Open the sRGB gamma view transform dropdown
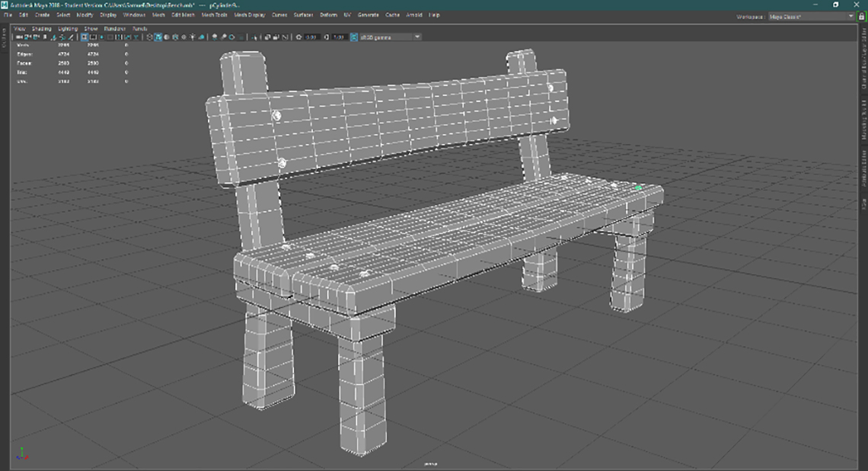 pyautogui.click(x=390, y=37)
